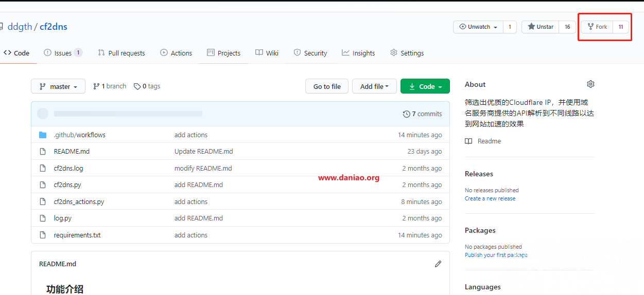Open the Pull requests tab
The height and width of the screenshot is (295, 644).
121,53
